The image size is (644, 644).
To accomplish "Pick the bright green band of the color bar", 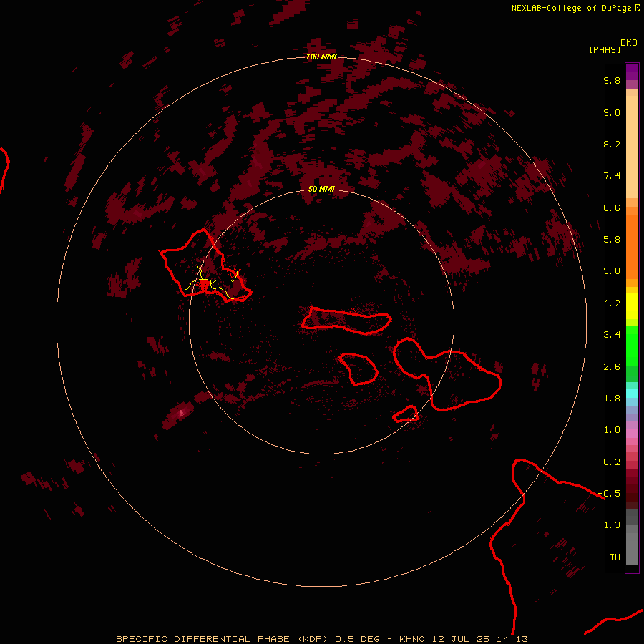I will (x=632, y=345).
